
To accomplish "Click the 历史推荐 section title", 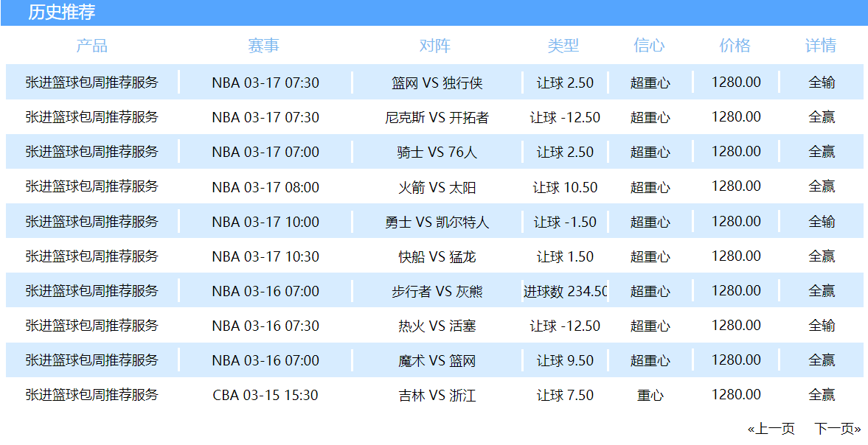I will click(x=61, y=13).
